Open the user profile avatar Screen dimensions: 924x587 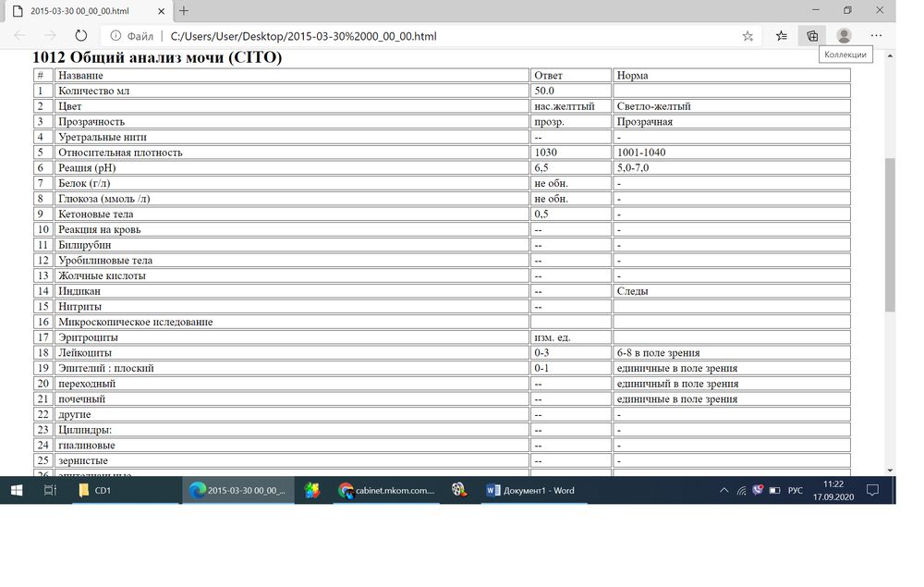tap(844, 36)
